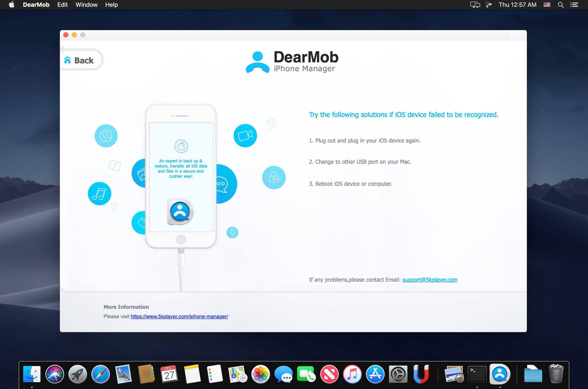Click the US flag input source icon

(547, 5)
